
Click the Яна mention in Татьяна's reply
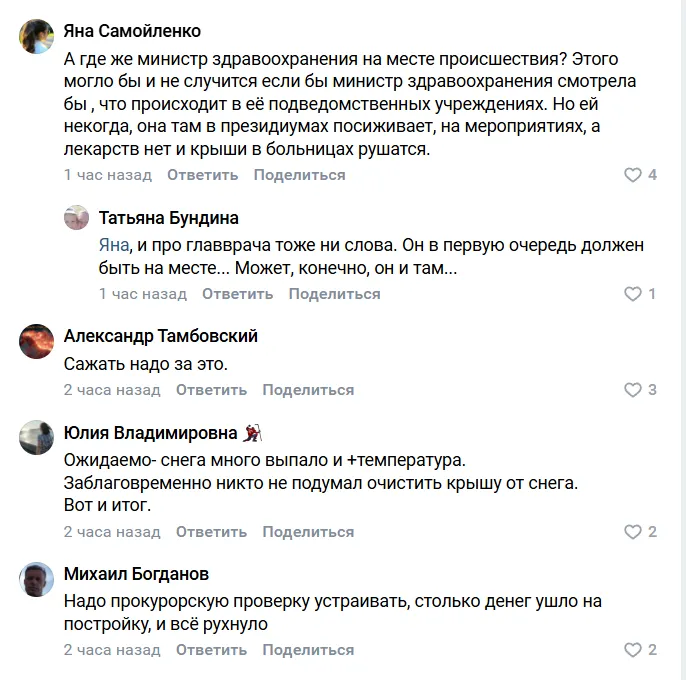coord(113,245)
